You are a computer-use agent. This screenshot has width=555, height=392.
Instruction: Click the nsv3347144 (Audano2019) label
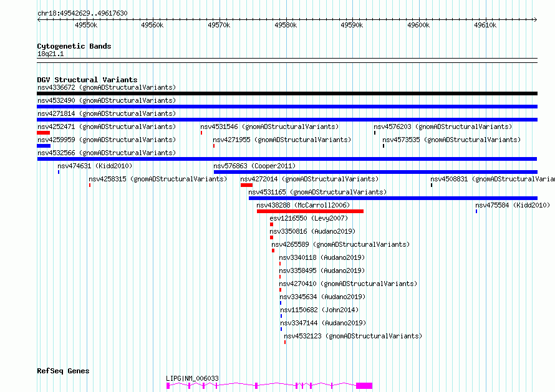(323, 323)
